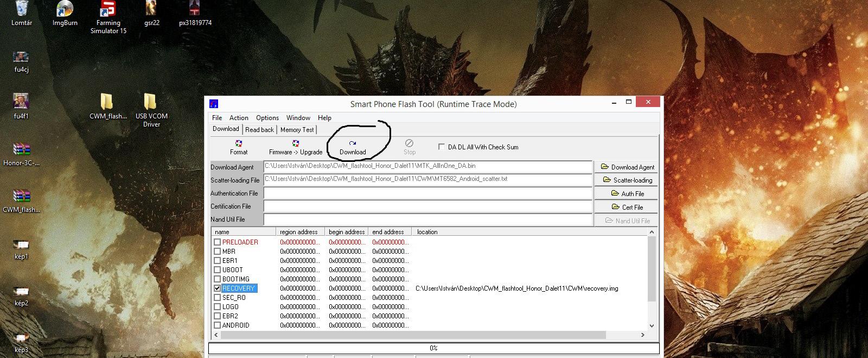
Task: Enable DA DL All With Check Sum
Action: pos(442,147)
